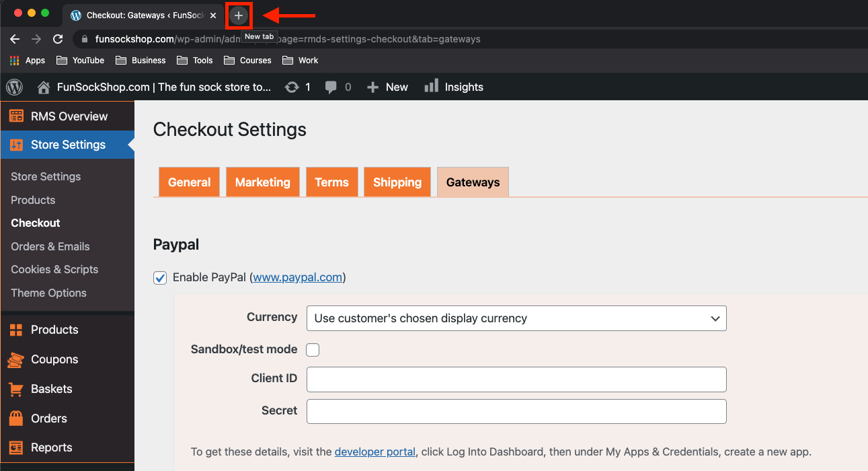Viewport: 868px width, 471px height.
Task: Click the Paypal section heading
Action: pyautogui.click(x=176, y=244)
